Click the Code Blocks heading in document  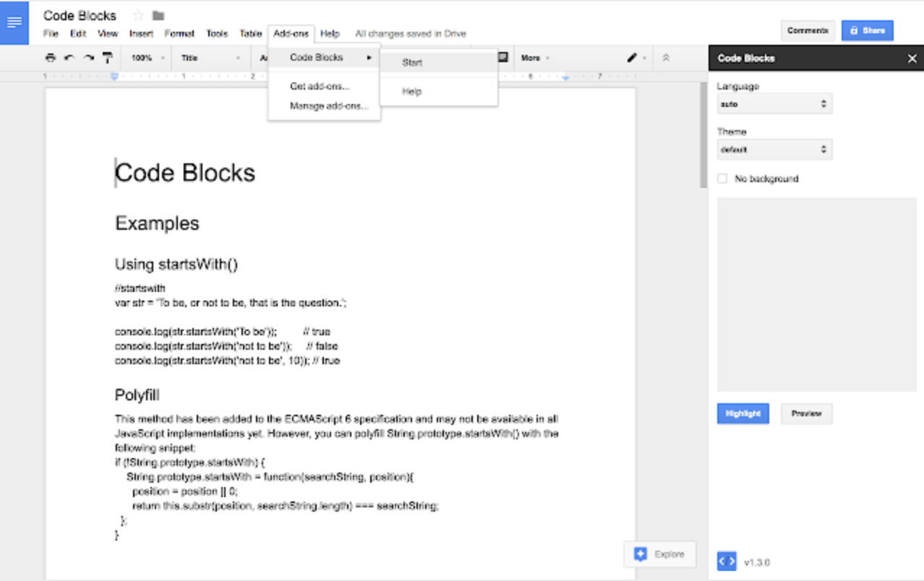[x=185, y=173]
